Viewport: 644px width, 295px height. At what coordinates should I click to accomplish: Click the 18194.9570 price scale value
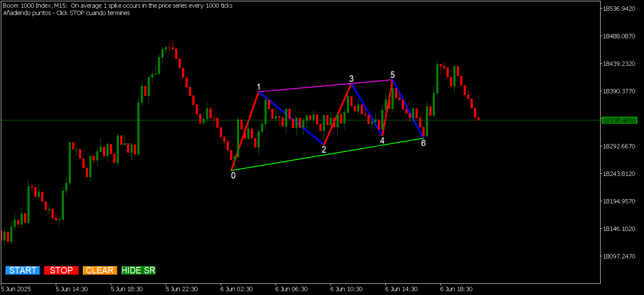[x=619, y=201]
